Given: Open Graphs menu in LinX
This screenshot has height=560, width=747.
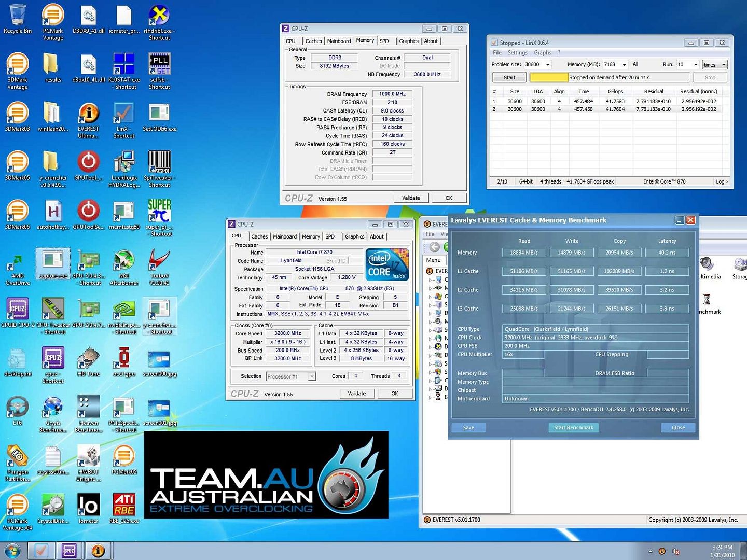Looking at the screenshot, I should click(543, 52).
